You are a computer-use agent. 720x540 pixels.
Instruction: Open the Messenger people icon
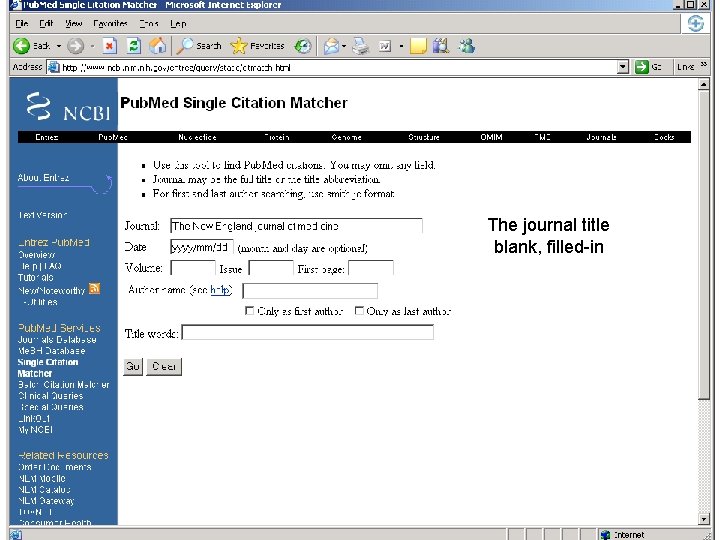(x=467, y=46)
